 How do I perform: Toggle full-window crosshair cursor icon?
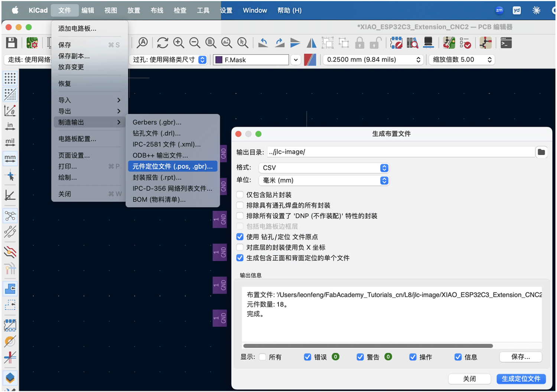pyautogui.click(x=10, y=175)
